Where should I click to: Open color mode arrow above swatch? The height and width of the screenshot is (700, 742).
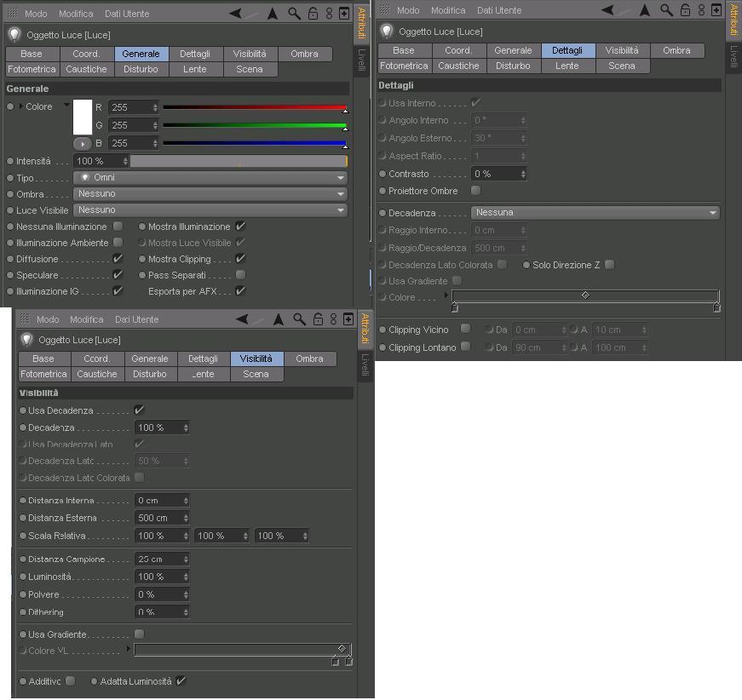[x=66, y=105]
